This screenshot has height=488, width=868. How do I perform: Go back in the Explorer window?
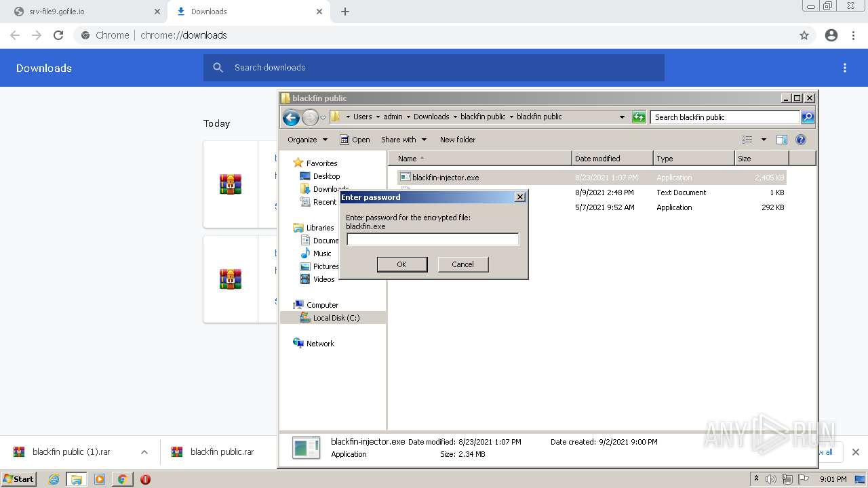click(x=291, y=117)
